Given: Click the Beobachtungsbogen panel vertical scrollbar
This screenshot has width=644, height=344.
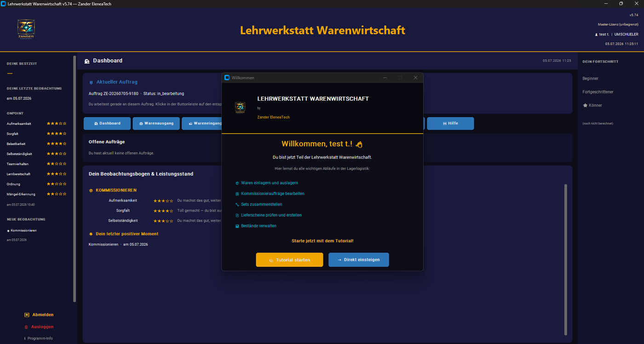Looking at the screenshot, I should 566,259.
